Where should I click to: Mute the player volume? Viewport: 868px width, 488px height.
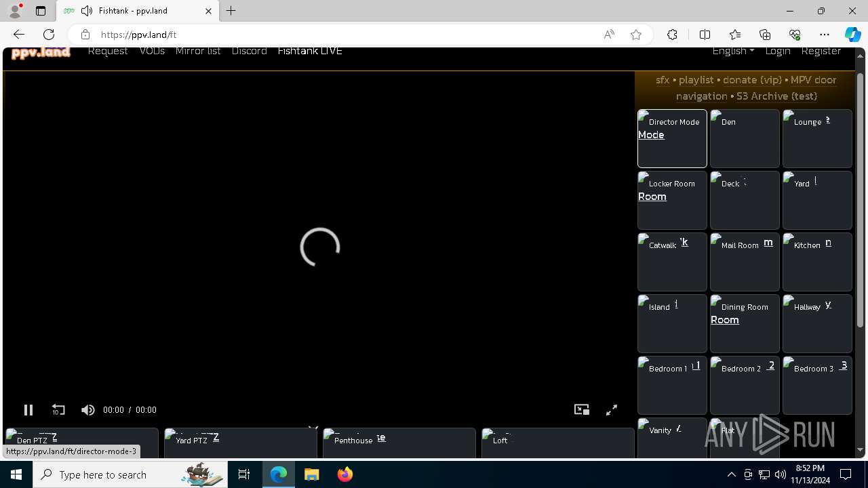tap(88, 410)
